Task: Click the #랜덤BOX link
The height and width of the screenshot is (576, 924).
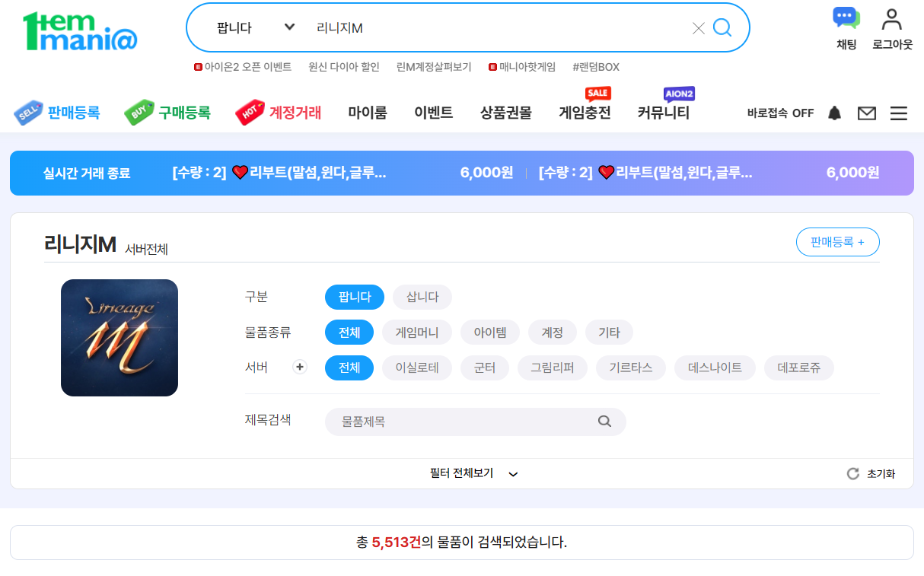Action: [596, 67]
